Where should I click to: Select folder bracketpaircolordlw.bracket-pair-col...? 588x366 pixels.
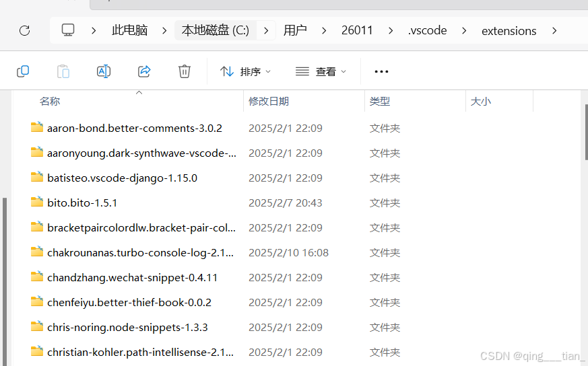[141, 228]
